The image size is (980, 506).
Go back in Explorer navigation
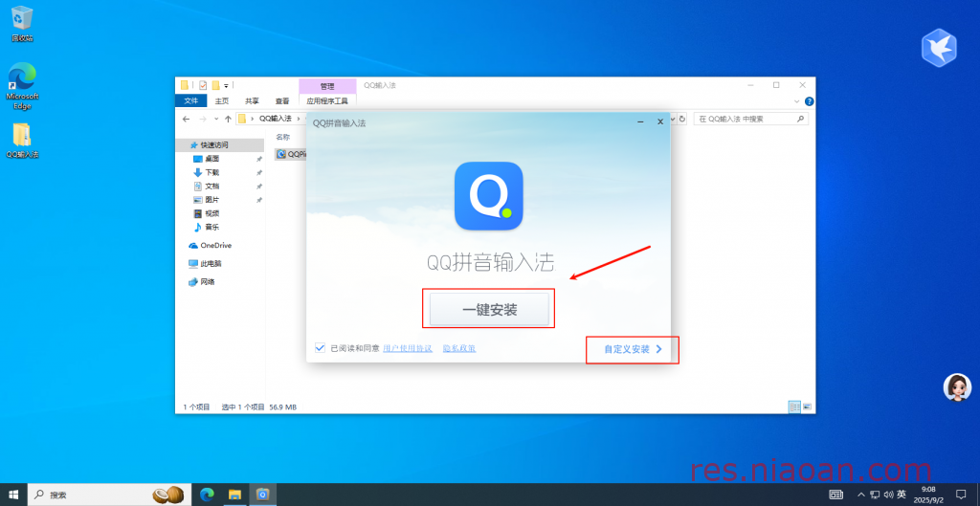click(187, 119)
